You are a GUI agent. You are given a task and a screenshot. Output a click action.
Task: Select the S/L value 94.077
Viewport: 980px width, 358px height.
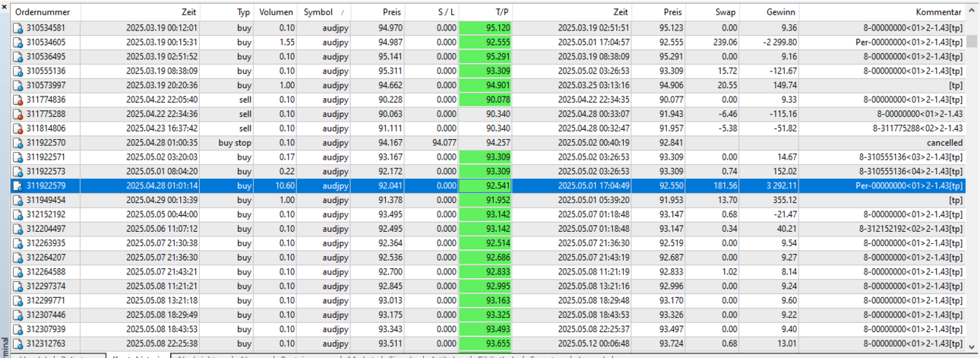[444, 142]
